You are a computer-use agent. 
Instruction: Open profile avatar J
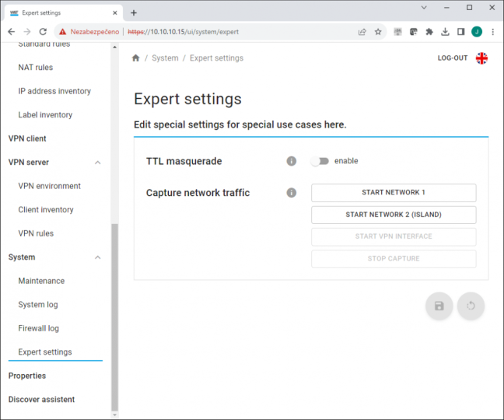coord(477,31)
